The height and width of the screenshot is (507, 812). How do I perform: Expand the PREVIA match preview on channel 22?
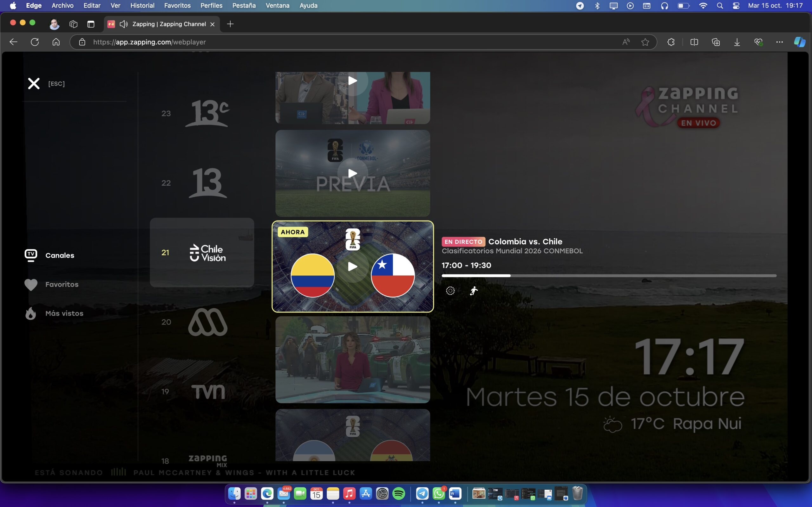[x=352, y=173]
